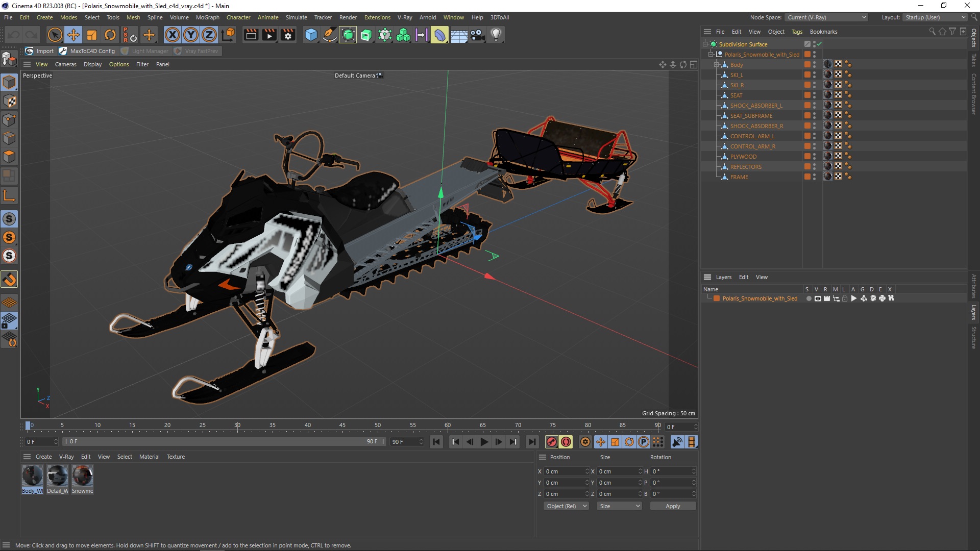Collapse Polaris_Snowmobile_with_Sled object node
The image size is (980, 551).
(x=710, y=54)
